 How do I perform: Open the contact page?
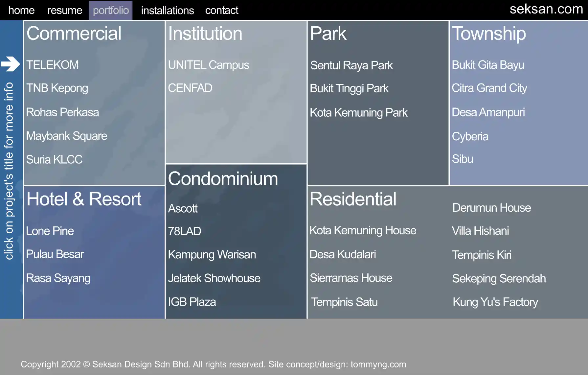(221, 10)
